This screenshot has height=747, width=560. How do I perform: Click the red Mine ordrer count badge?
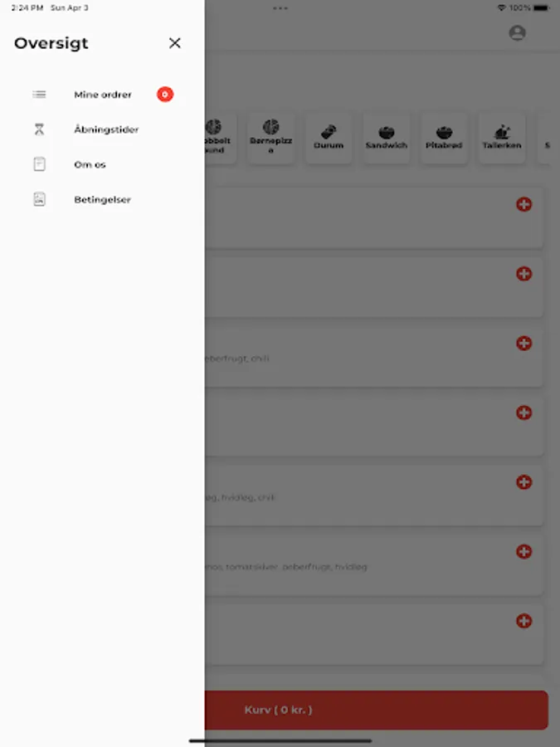click(x=165, y=95)
